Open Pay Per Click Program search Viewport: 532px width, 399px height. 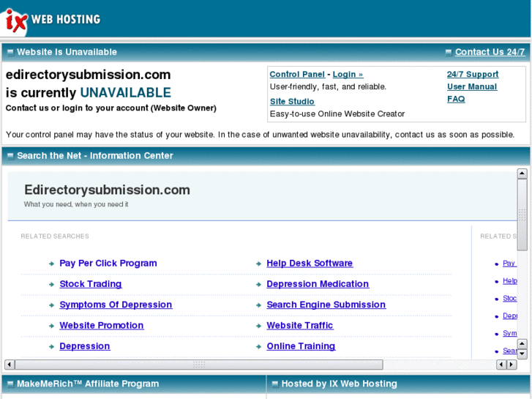click(108, 263)
